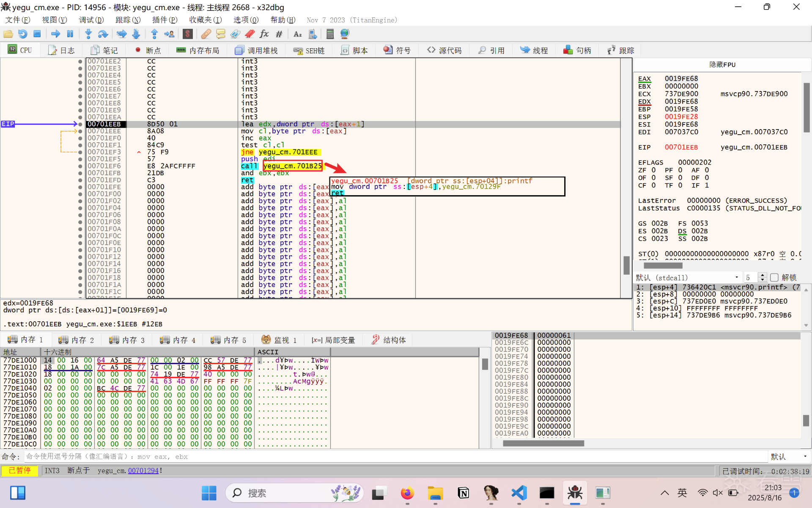The width and height of the screenshot is (812, 508).
Task: Click the Open file folder icon
Action: click(8, 34)
